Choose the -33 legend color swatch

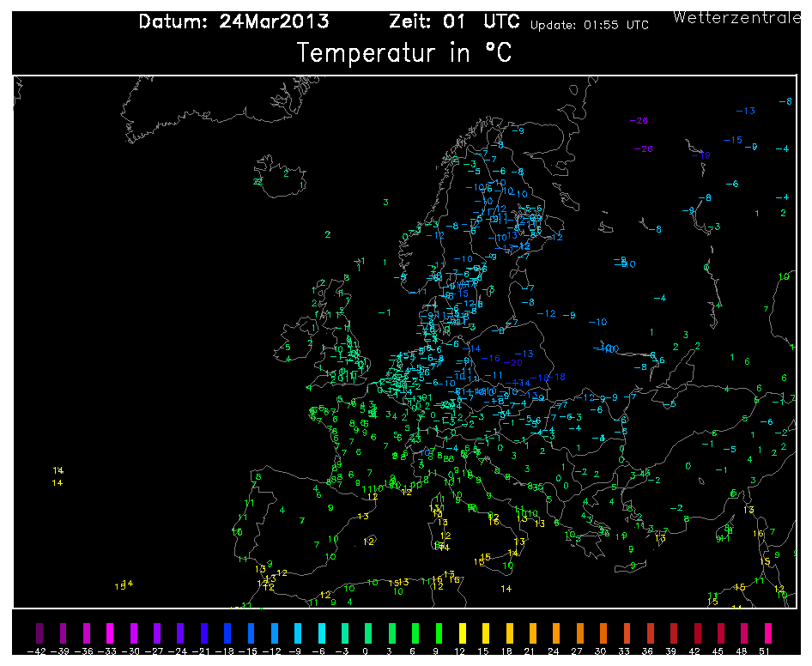pyautogui.click(x=110, y=633)
